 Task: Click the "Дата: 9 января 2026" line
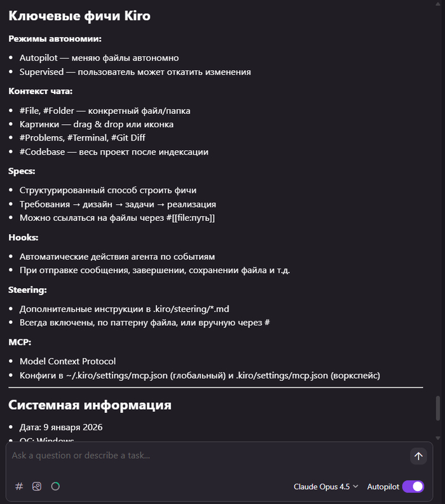point(61,427)
